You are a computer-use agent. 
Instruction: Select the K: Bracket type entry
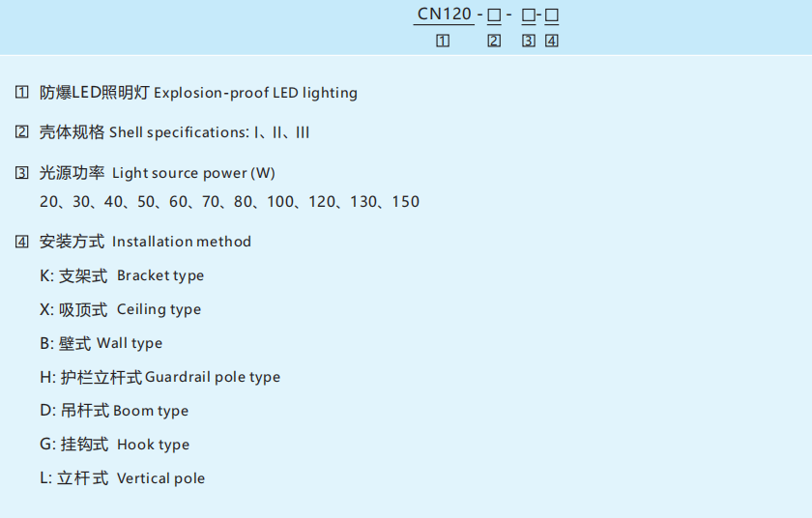(x=122, y=275)
